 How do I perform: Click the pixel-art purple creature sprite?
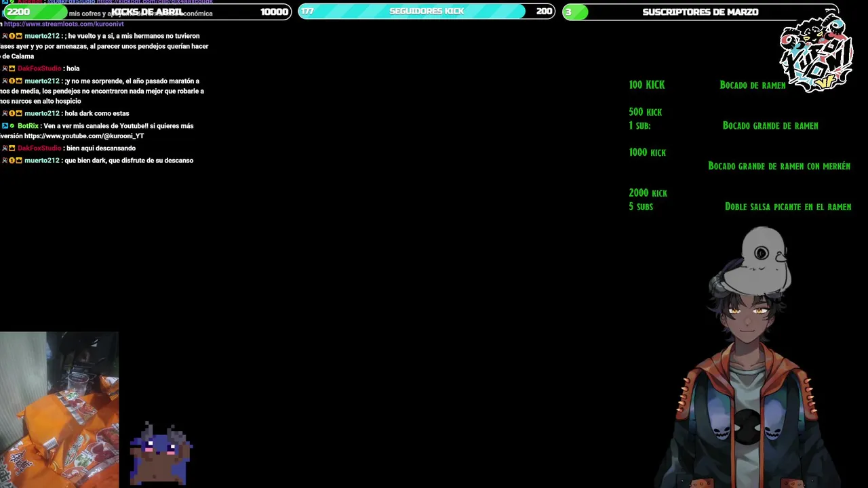point(161,452)
